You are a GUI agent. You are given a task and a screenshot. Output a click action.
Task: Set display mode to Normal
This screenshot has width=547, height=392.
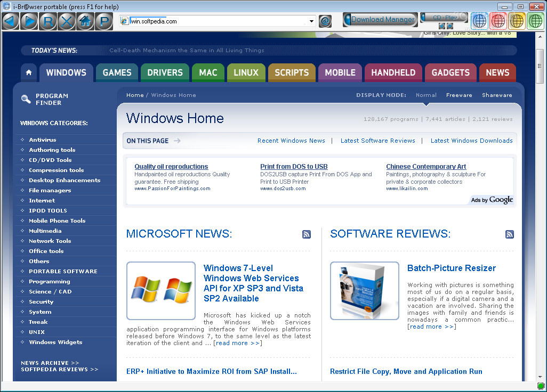point(426,95)
